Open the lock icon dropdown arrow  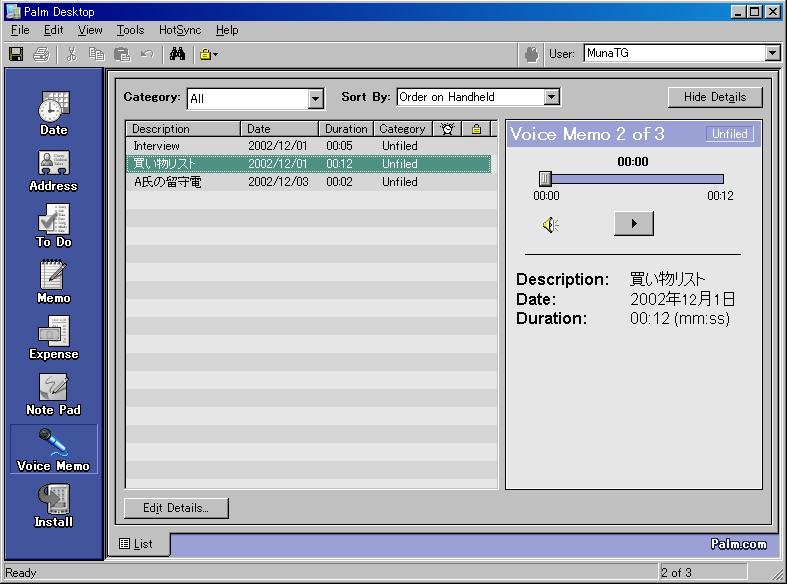coord(215,54)
